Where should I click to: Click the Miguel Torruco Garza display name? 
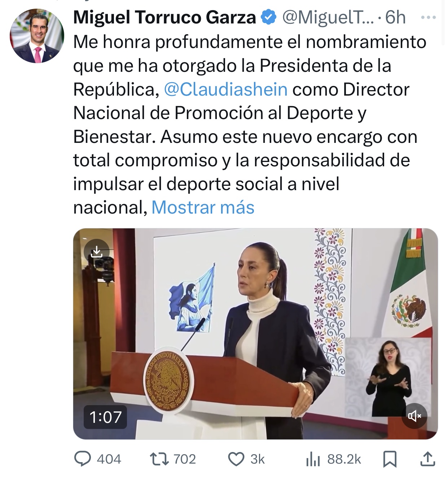tap(164, 17)
